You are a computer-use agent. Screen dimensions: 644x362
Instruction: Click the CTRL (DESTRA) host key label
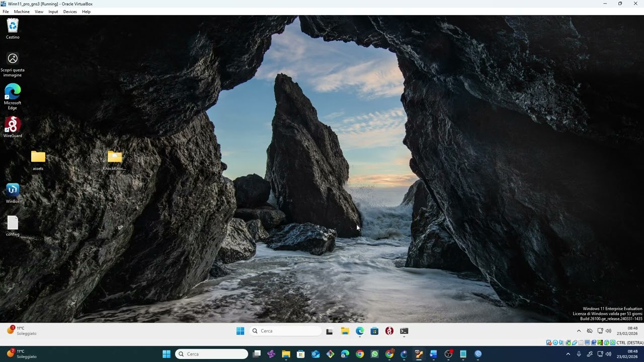[630, 342]
